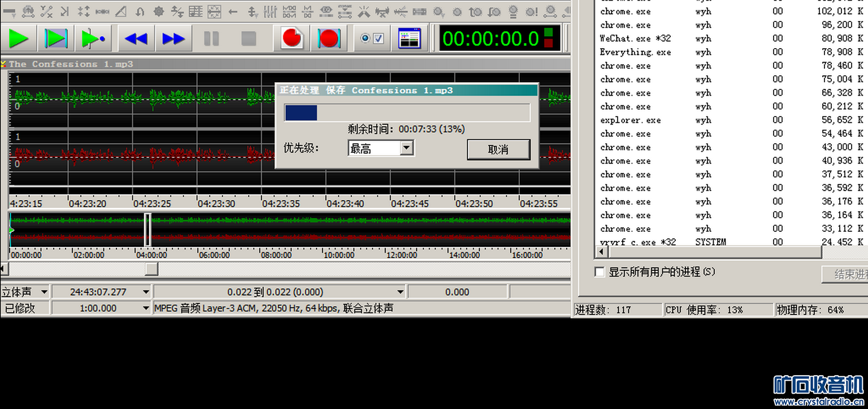Record into a new file with red circle
The image size is (868, 409).
coord(292,38)
